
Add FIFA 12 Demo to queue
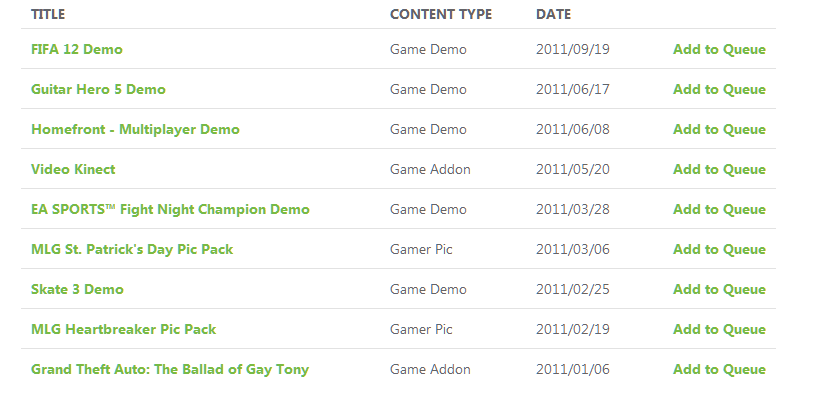719,49
